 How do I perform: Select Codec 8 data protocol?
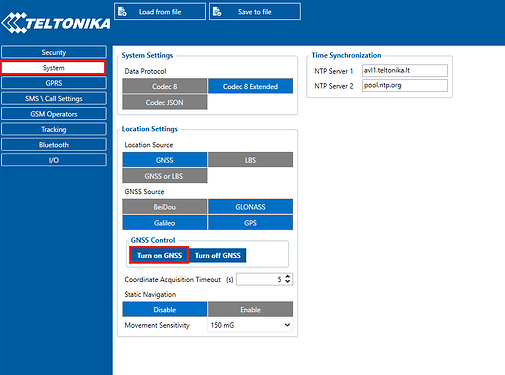point(165,86)
